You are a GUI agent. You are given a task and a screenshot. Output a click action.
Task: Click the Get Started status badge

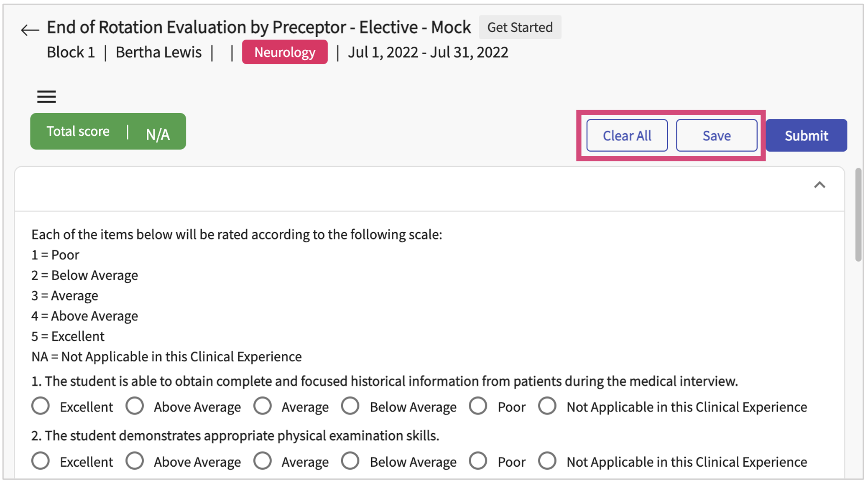click(x=520, y=27)
